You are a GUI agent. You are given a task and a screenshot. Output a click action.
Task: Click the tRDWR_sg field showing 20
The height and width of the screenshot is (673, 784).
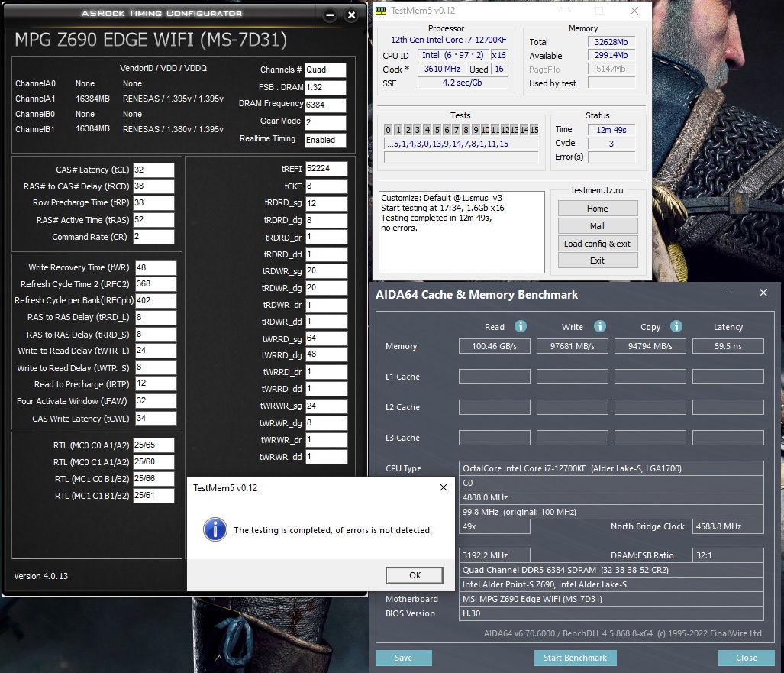pos(326,270)
